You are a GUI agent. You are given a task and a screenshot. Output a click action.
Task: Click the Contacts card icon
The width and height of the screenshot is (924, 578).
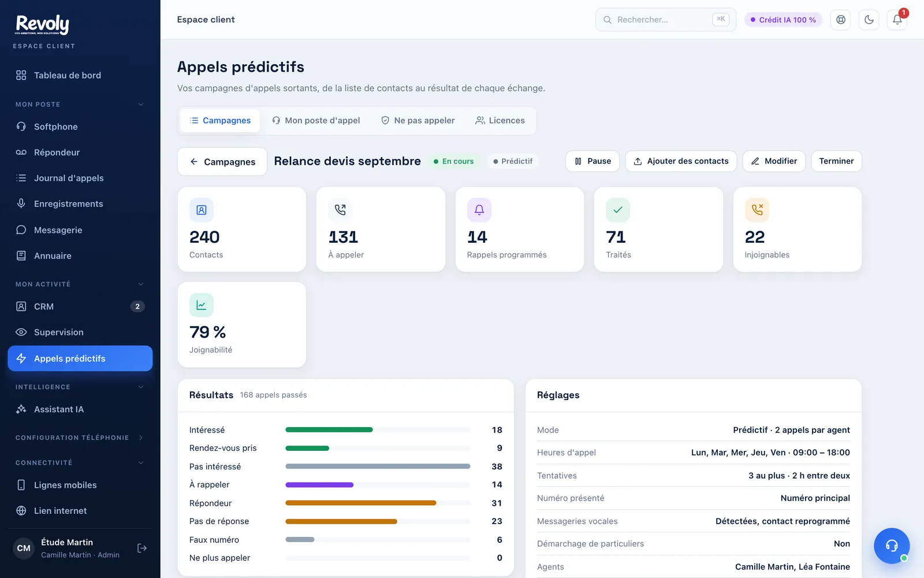(x=202, y=210)
